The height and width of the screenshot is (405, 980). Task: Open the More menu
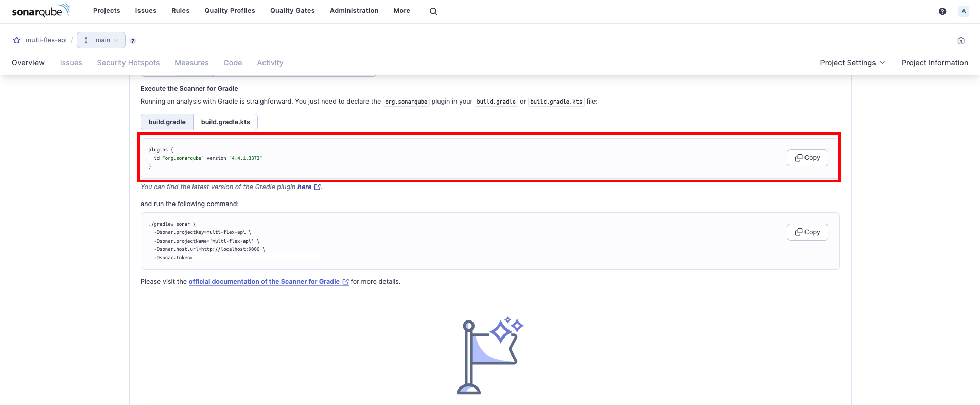402,11
